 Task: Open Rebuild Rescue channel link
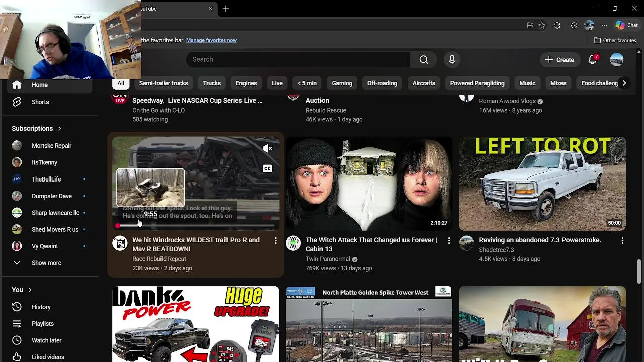pos(326,110)
